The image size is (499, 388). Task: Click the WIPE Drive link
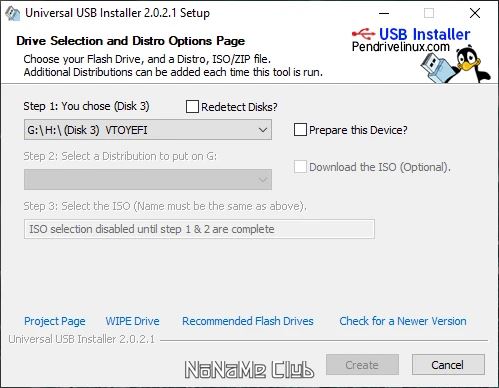pos(132,321)
